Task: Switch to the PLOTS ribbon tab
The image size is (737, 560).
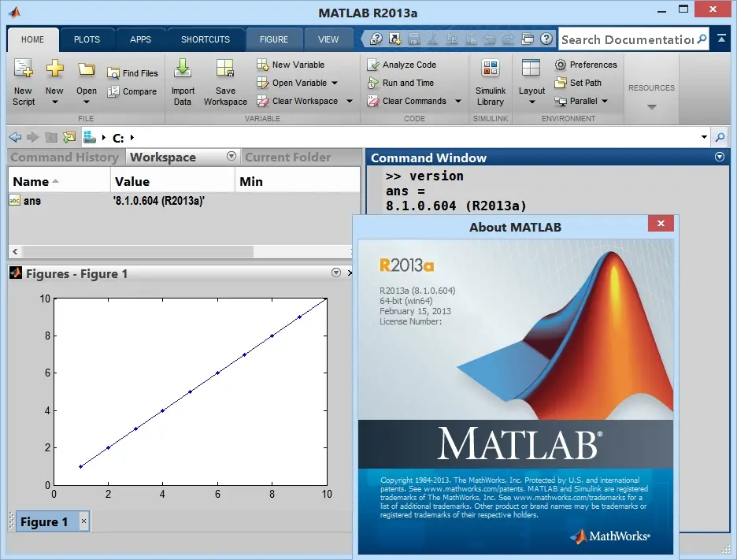Action: (87, 39)
